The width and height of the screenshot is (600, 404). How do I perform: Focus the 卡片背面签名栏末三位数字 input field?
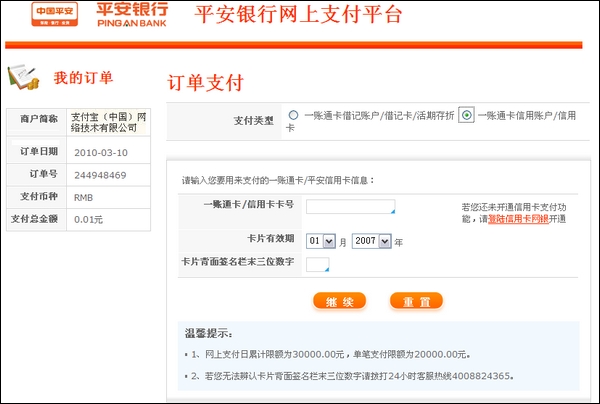pos(318,264)
